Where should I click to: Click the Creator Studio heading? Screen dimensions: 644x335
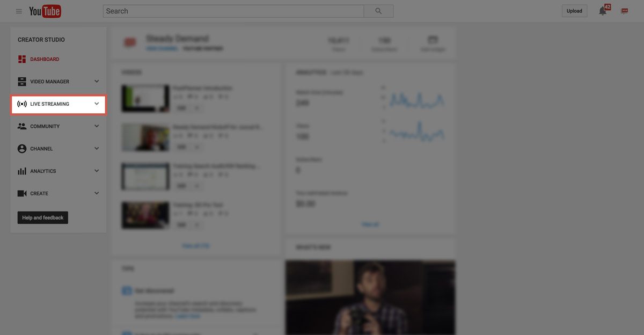(41, 40)
